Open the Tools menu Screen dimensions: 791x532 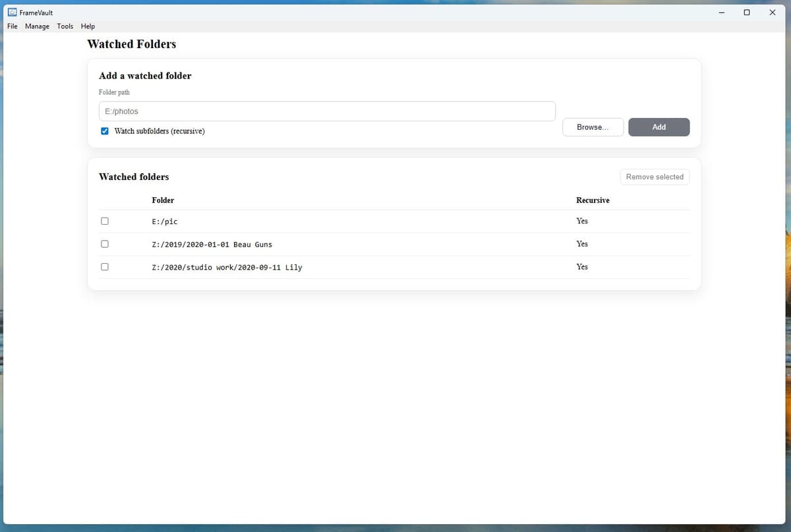point(65,26)
